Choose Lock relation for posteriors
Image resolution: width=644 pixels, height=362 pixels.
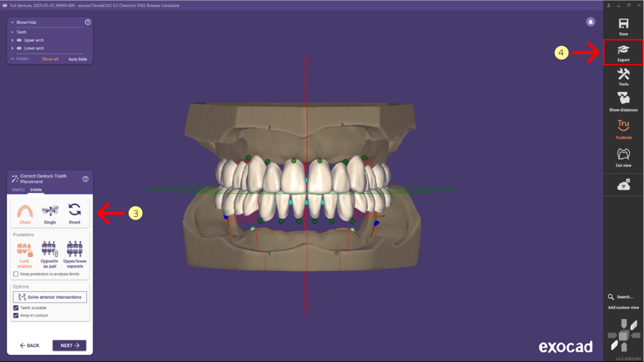pos(24,255)
